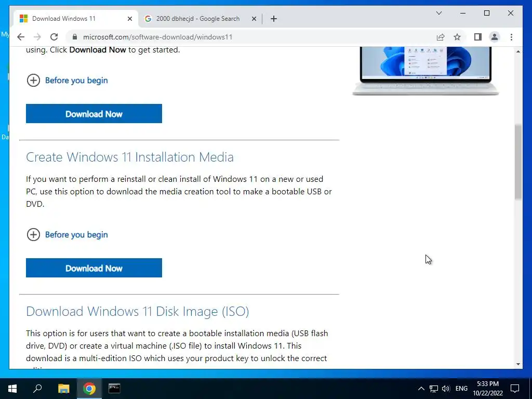Expand the first Before you begin section

click(x=76, y=81)
